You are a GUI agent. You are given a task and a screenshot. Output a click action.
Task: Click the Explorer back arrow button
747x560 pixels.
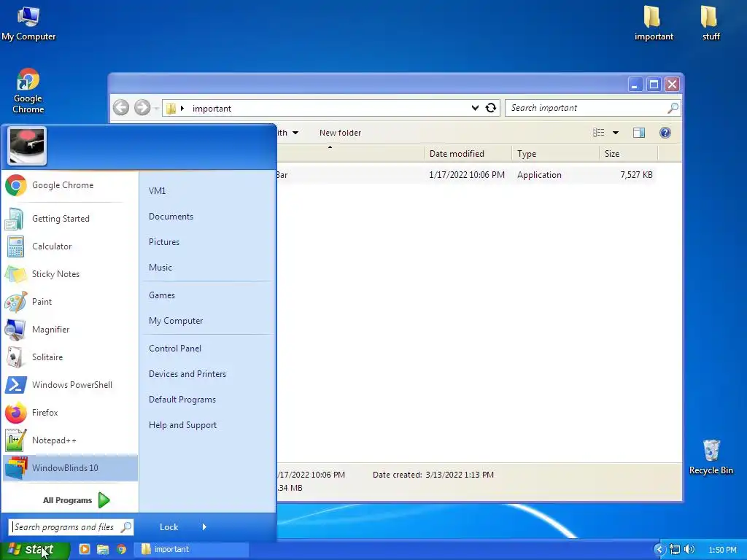pyautogui.click(x=121, y=108)
